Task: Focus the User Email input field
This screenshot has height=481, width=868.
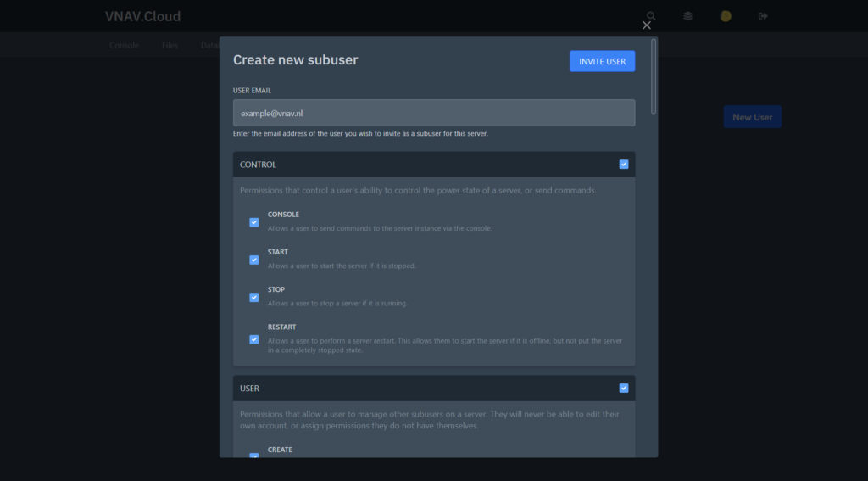Action: (x=434, y=113)
